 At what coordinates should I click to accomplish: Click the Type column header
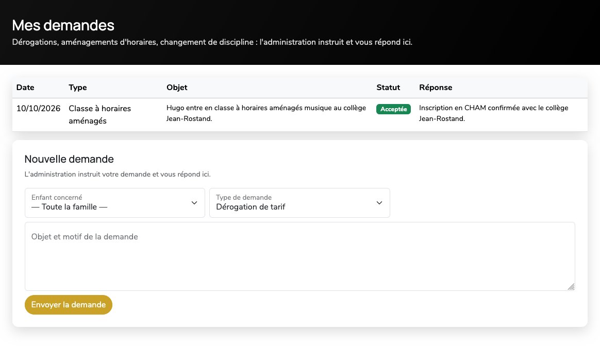pos(78,87)
